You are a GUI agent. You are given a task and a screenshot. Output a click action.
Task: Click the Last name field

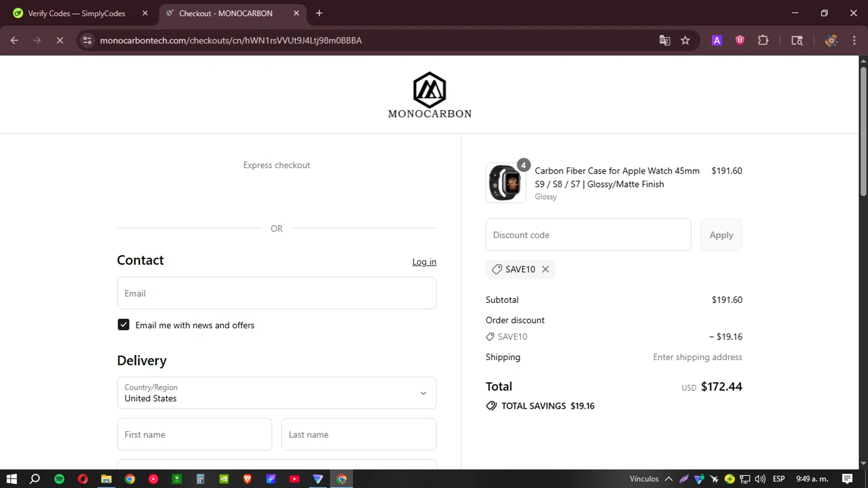(x=359, y=434)
